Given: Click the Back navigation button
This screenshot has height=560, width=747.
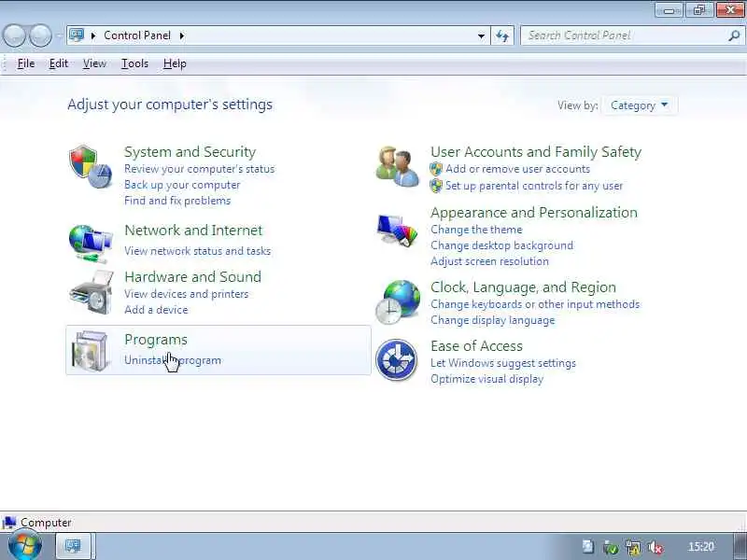Looking at the screenshot, I should [x=14, y=35].
